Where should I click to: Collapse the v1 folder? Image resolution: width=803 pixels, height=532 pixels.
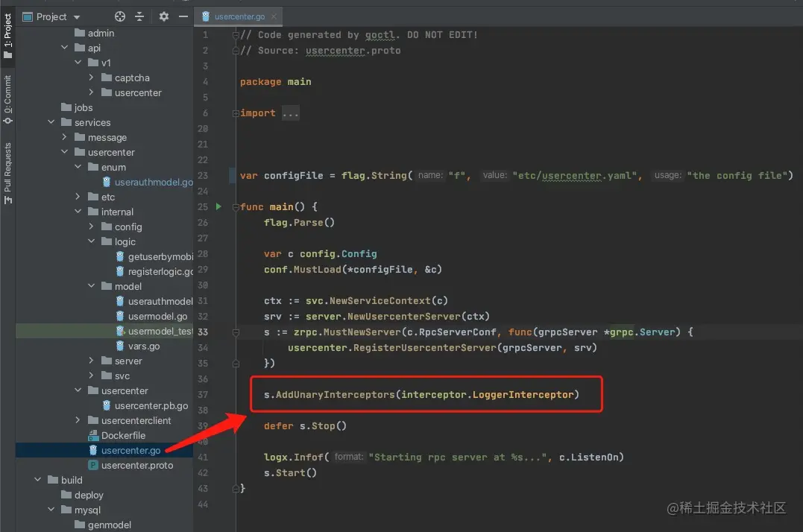pyautogui.click(x=78, y=63)
